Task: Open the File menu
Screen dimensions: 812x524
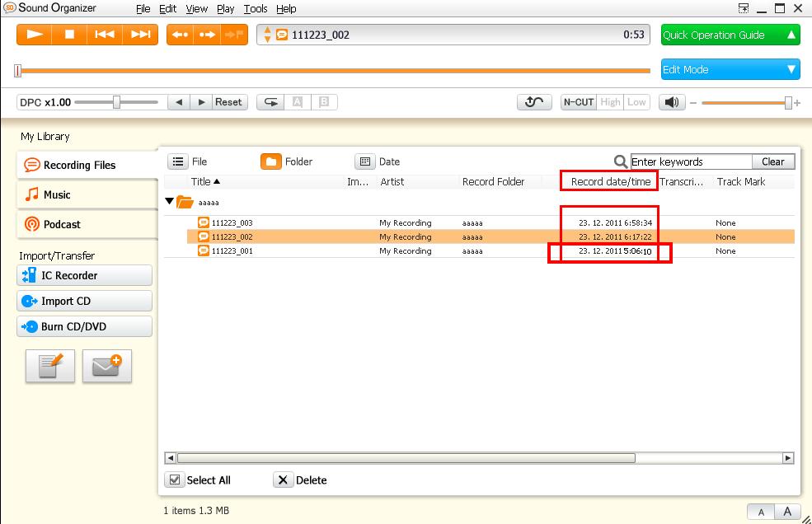Action: [x=143, y=9]
